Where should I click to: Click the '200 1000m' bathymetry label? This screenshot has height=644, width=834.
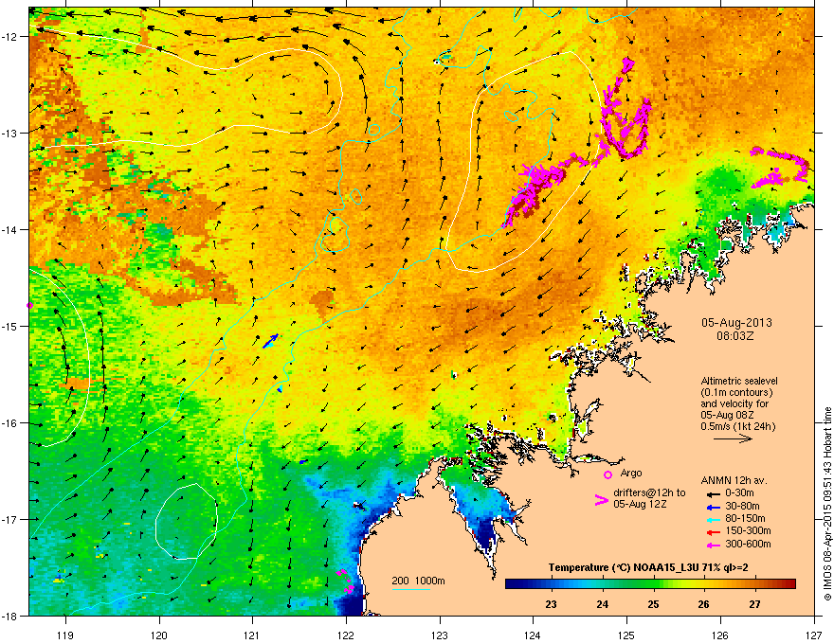pos(418,581)
